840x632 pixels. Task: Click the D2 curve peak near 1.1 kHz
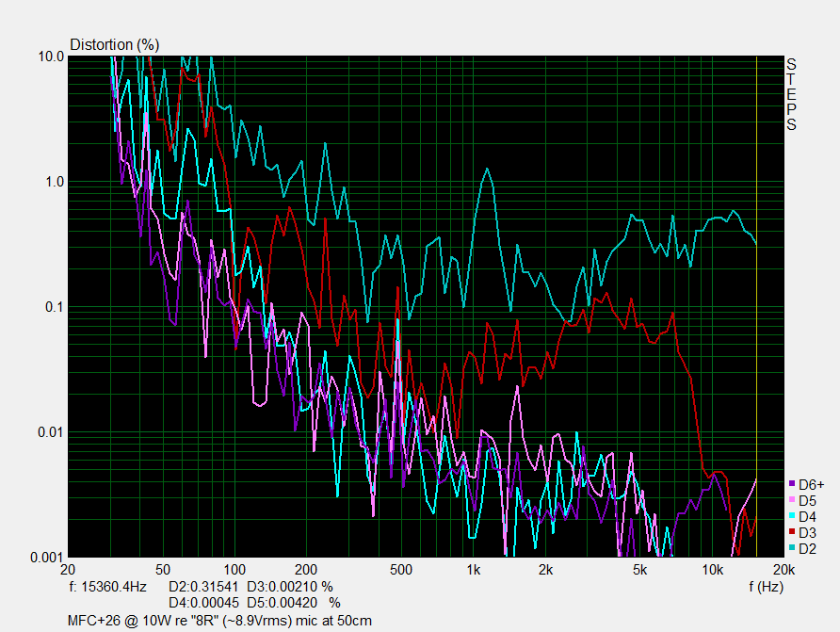point(487,170)
